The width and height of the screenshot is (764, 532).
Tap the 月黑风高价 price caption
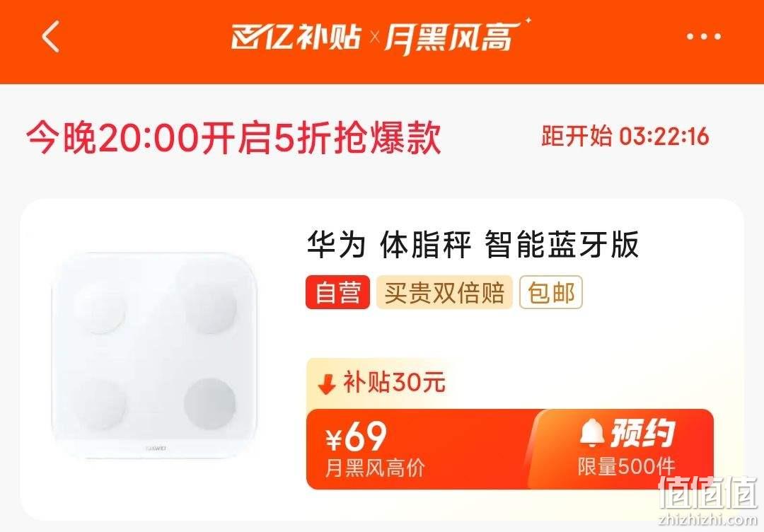click(375, 468)
